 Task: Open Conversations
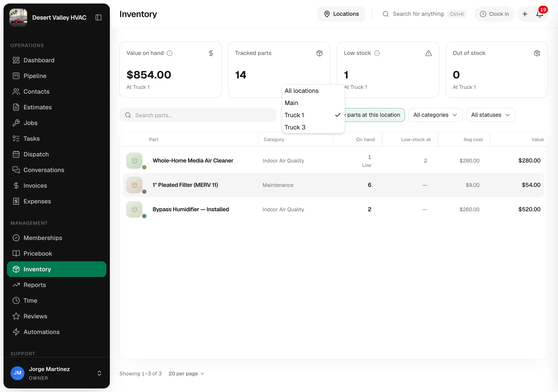point(57,170)
